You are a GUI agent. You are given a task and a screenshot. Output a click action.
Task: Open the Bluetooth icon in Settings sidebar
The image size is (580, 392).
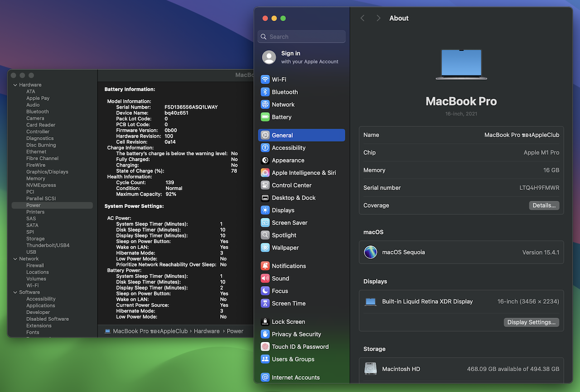[265, 92]
